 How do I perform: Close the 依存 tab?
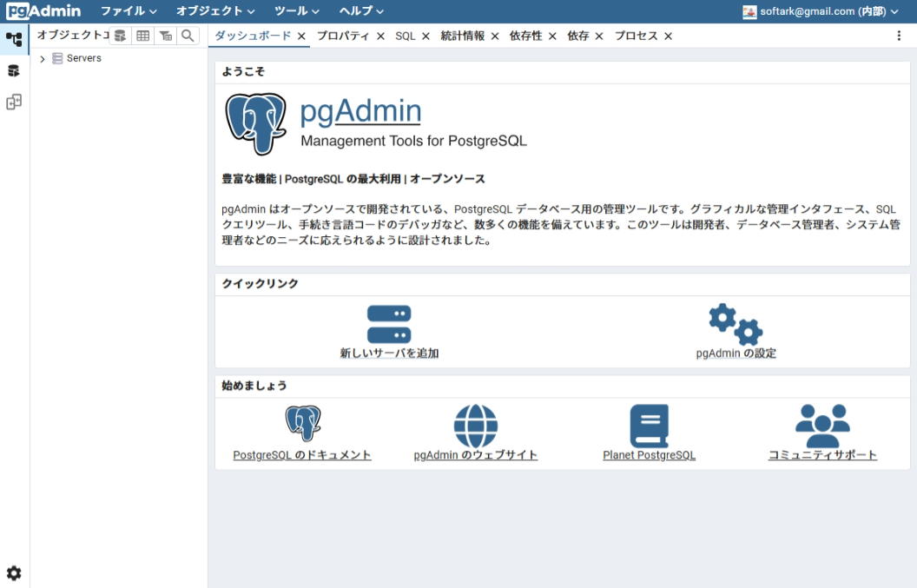[599, 36]
